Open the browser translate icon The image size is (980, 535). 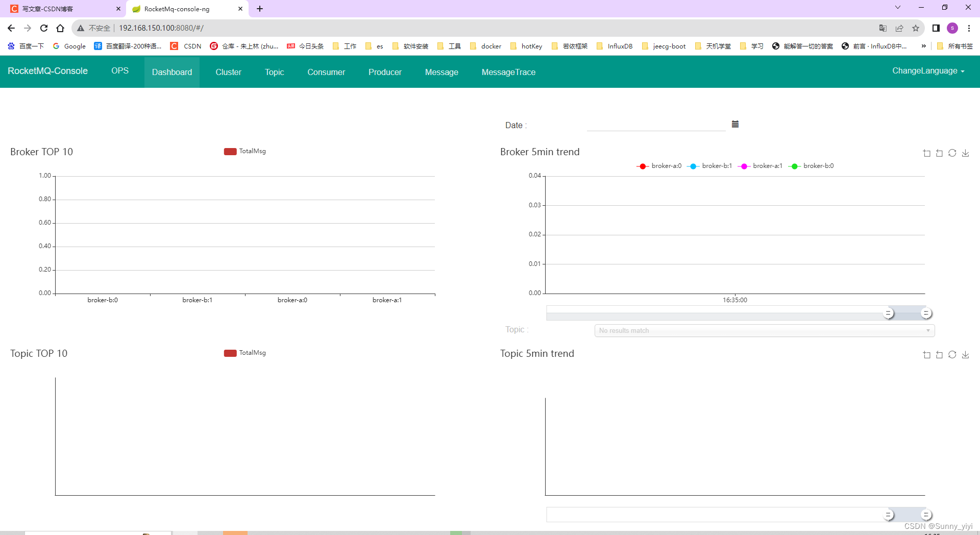[x=883, y=28]
